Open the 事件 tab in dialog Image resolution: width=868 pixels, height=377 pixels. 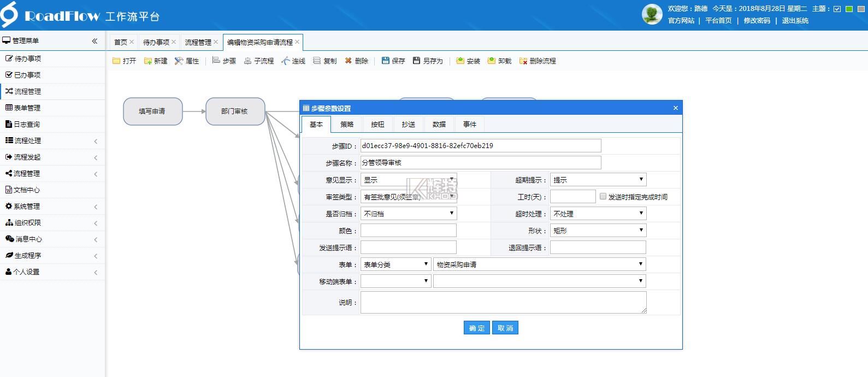click(x=470, y=125)
